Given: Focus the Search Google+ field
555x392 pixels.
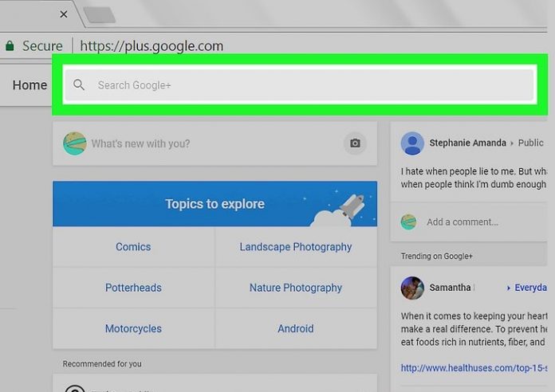Looking at the screenshot, I should [x=303, y=85].
